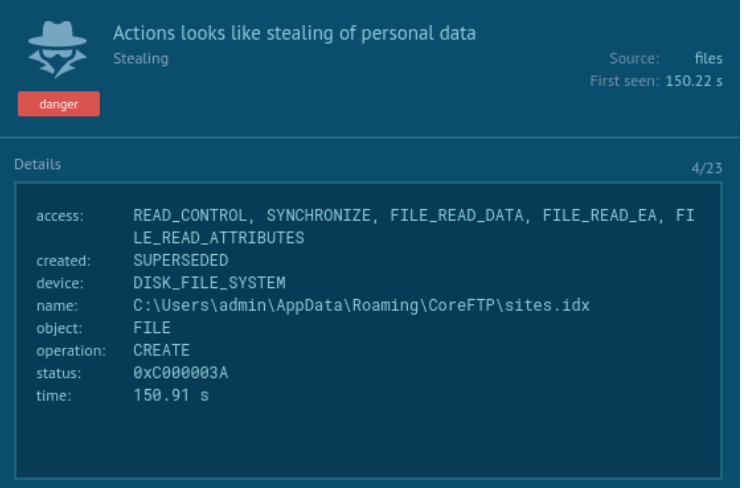
Task: Click the Details section header
Action: point(38,164)
